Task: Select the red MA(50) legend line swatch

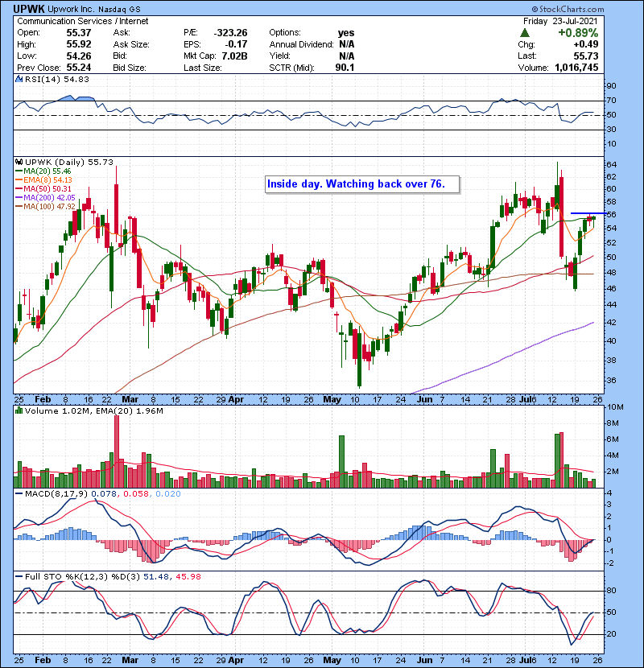Action: click(x=19, y=188)
